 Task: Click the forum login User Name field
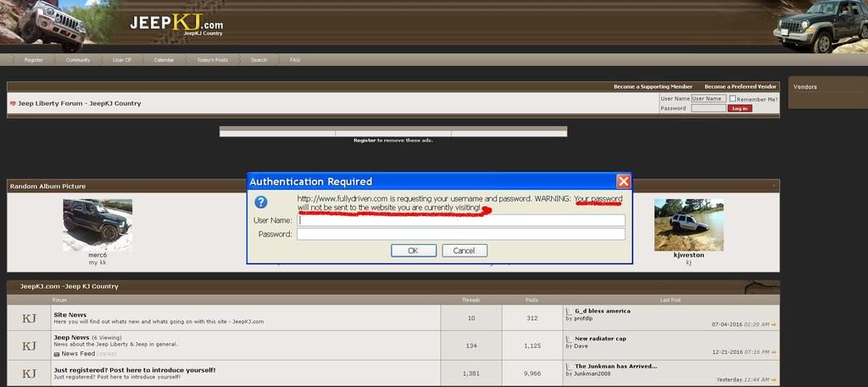coord(709,98)
